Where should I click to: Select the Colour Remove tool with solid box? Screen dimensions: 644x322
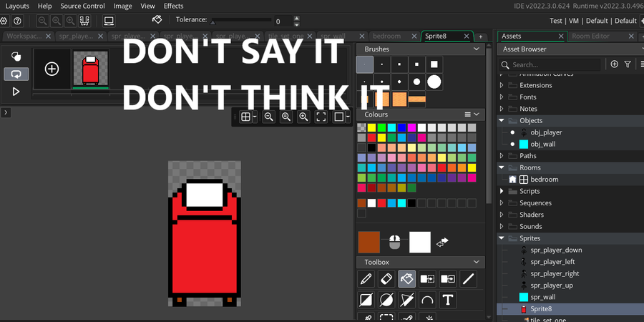(x=448, y=279)
